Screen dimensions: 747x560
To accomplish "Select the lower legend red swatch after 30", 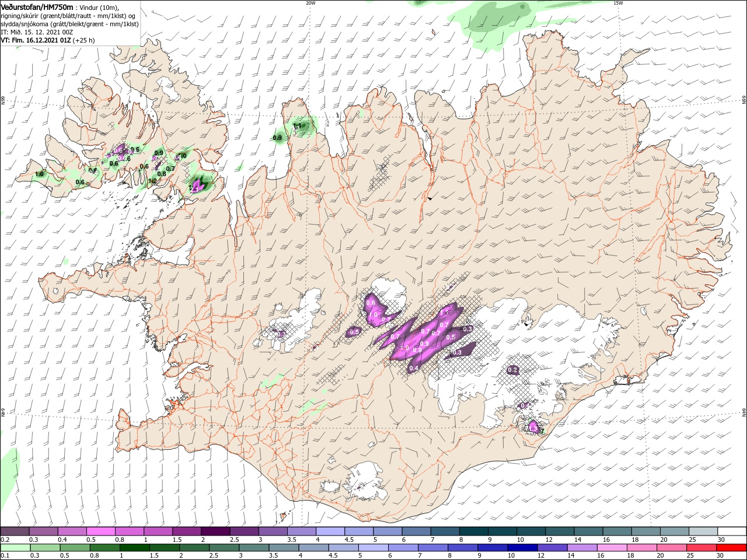I will pyautogui.click(x=732, y=548).
